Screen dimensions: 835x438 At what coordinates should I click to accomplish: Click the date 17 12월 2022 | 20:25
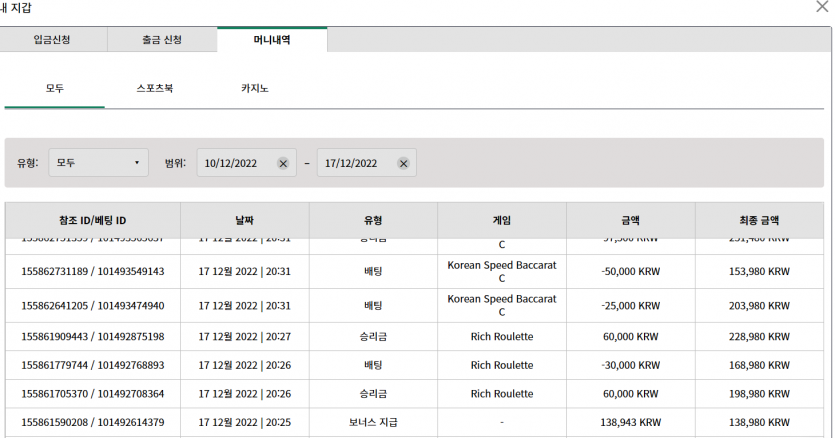pyautogui.click(x=244, y=423)
